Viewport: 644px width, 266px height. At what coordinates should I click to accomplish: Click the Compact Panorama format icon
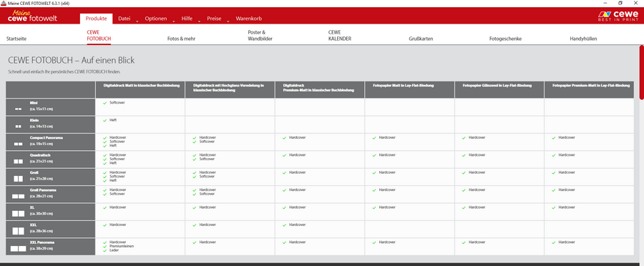[18, 144]
